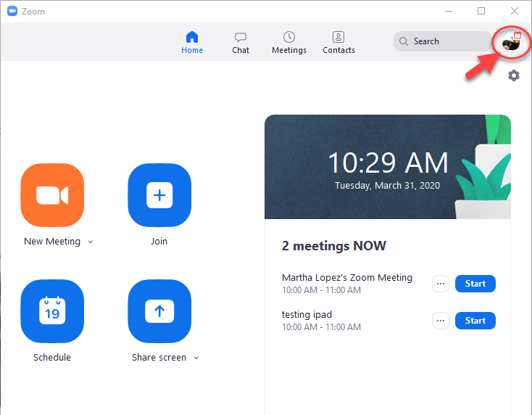The width and height of the screenshot is (532, 415).
Task: Select the testing ipad meeting title
Action: (x=307, y=314)
